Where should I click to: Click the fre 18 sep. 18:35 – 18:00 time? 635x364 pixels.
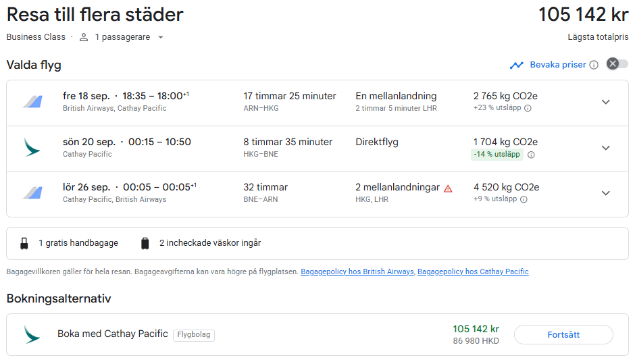coord(126,96)
